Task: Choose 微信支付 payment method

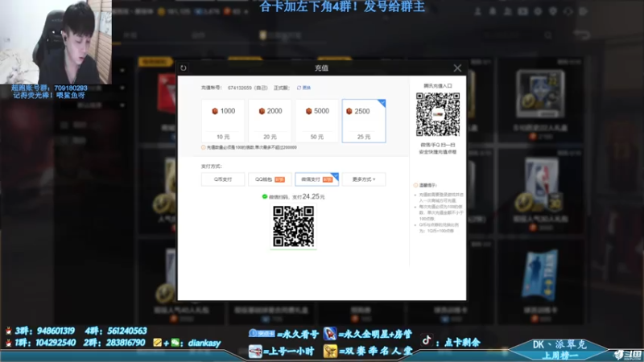Action: 316,179
